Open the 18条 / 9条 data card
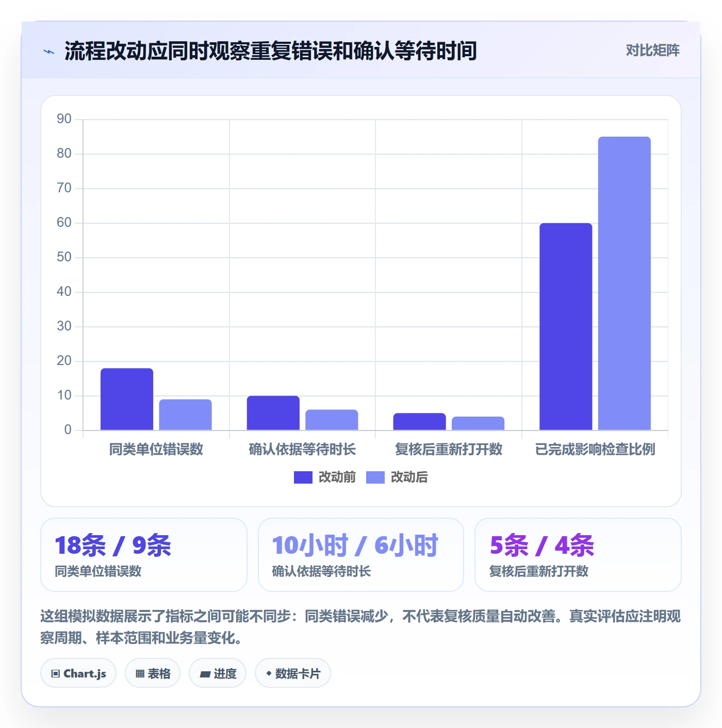This screenshot has width=722, height=728. click(144, 555)
